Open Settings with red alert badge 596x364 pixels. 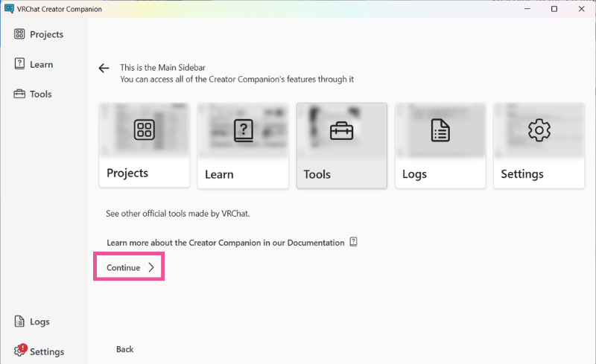(x=39, y=351)
